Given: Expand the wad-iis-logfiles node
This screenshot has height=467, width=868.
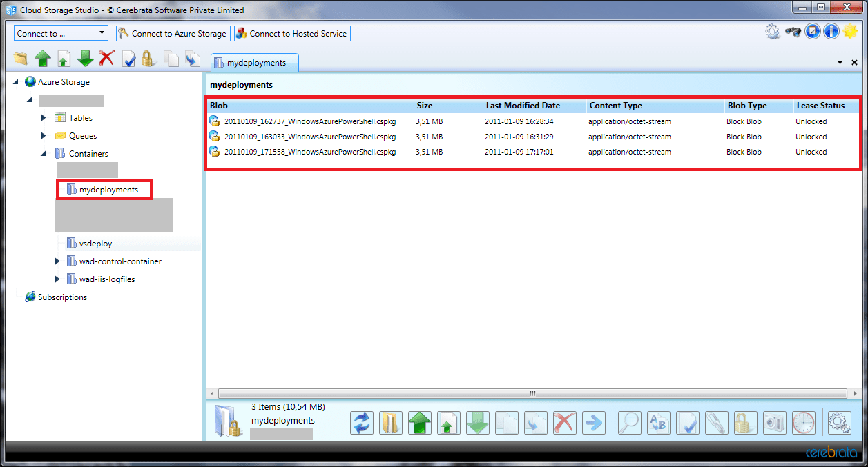Looking at the screenshot, I should pyautogui.click(x=57, y=279).
